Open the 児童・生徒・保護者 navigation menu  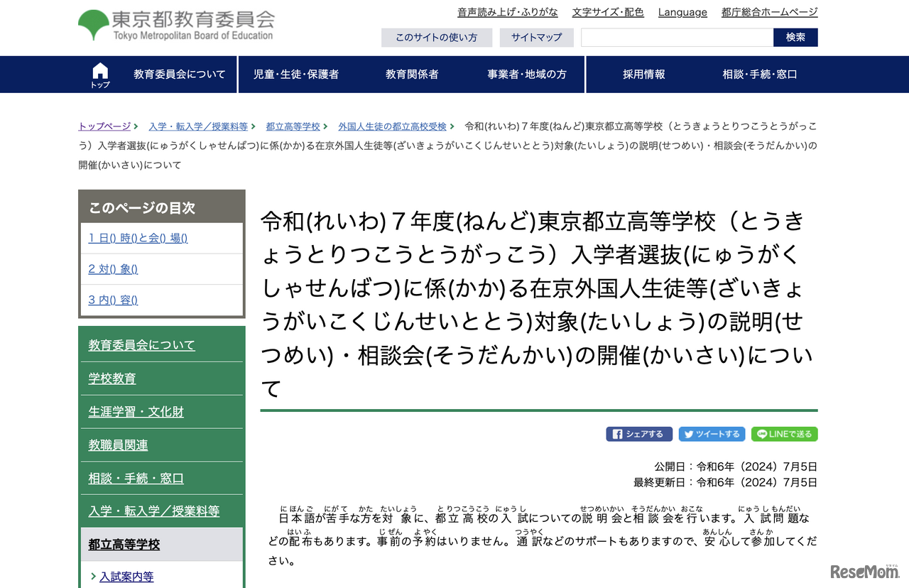point(298,74)
